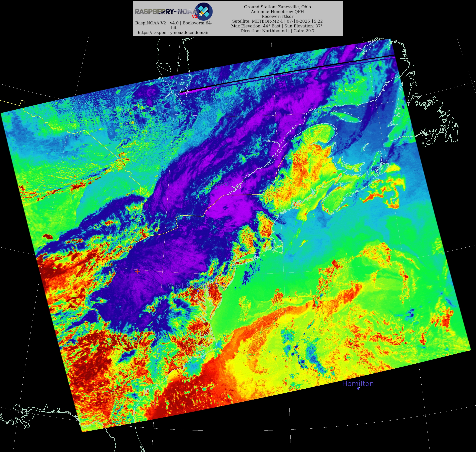This screenshot has width=476, height=452.
Task: Click the Ground Station Zanesville, Ohio text
Action: pos(277,7)
